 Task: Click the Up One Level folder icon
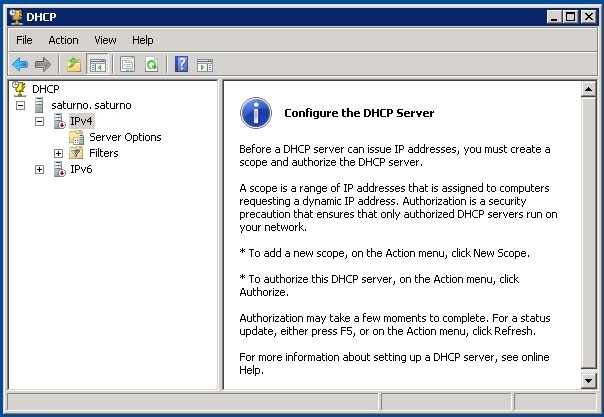tap(74, 65)
